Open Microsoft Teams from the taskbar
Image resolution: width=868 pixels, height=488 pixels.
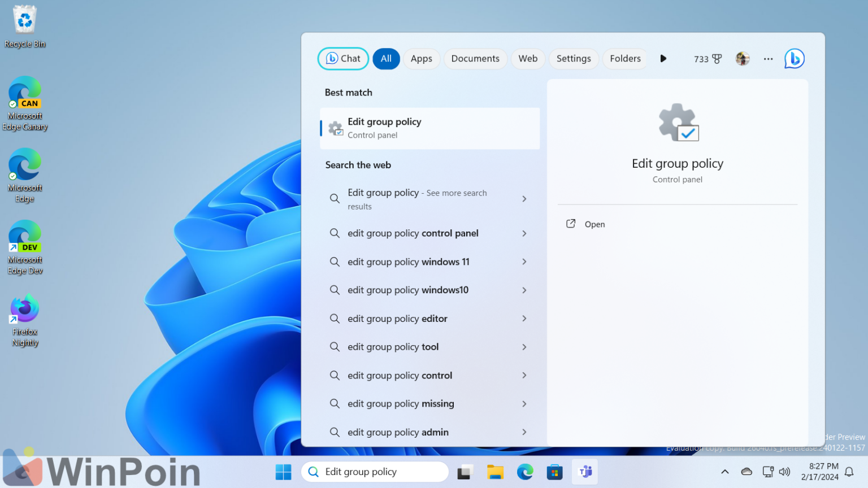(x=585, y=472)
